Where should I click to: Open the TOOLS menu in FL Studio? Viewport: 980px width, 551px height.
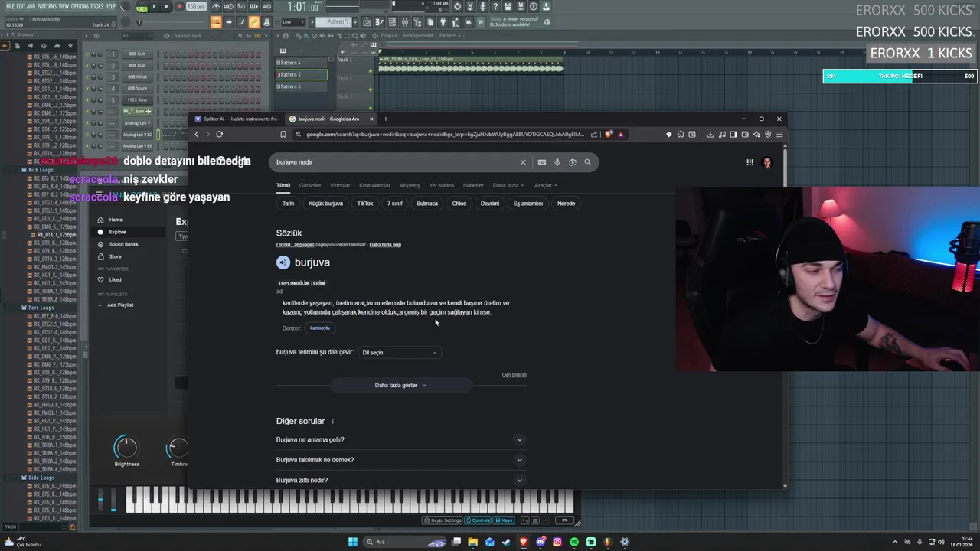97,6
